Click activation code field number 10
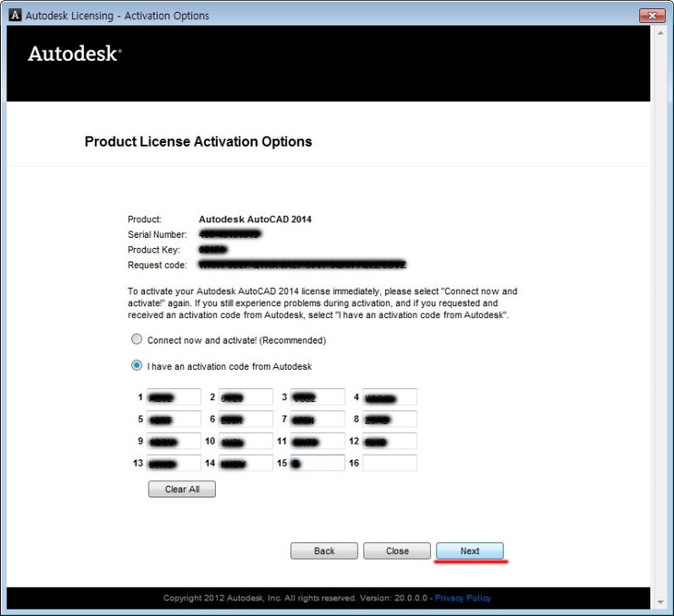Image resolution: width=674 pixels, height=616 pixels. (x=245, y=441)
